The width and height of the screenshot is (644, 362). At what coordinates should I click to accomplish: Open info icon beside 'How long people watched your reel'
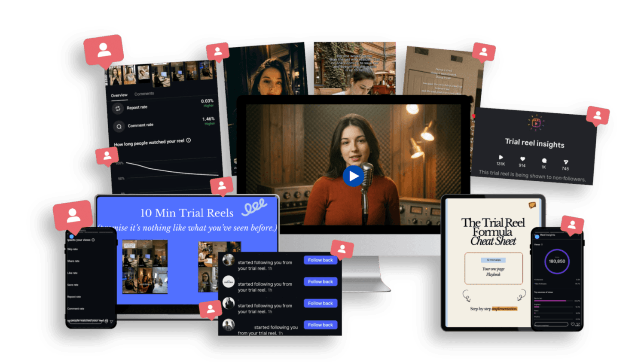189,140
